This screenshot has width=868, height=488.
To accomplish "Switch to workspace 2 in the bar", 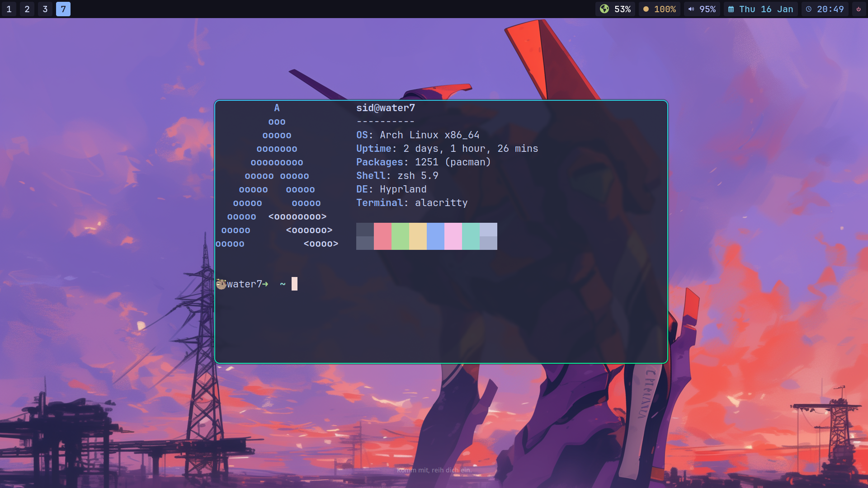I will 27,9.
